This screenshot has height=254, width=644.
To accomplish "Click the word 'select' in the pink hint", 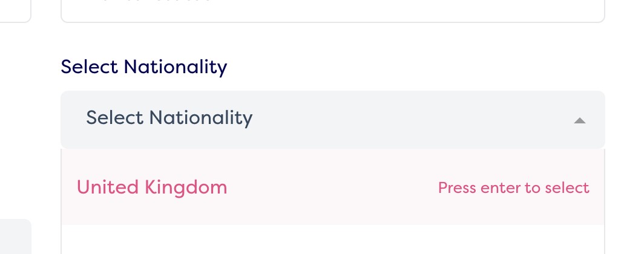I will (567, 188).
